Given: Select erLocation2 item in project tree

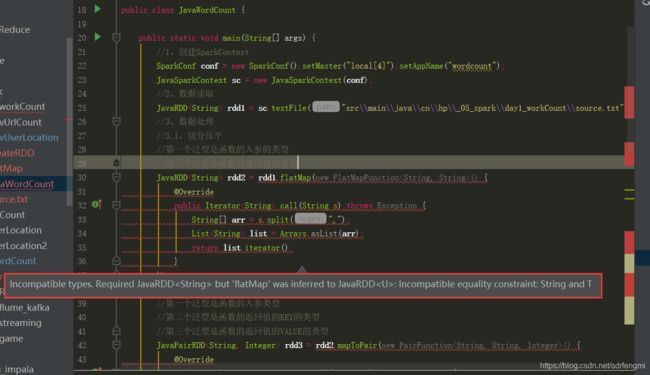Looking at the screenshot, I should click(23, 245).
